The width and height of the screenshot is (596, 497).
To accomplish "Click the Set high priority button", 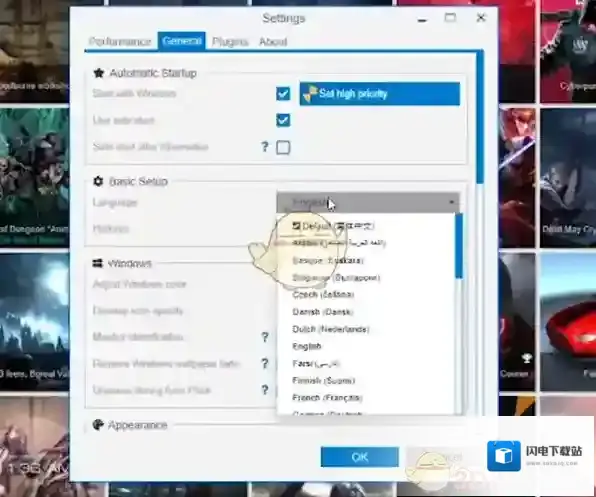I will pos(380,94).
